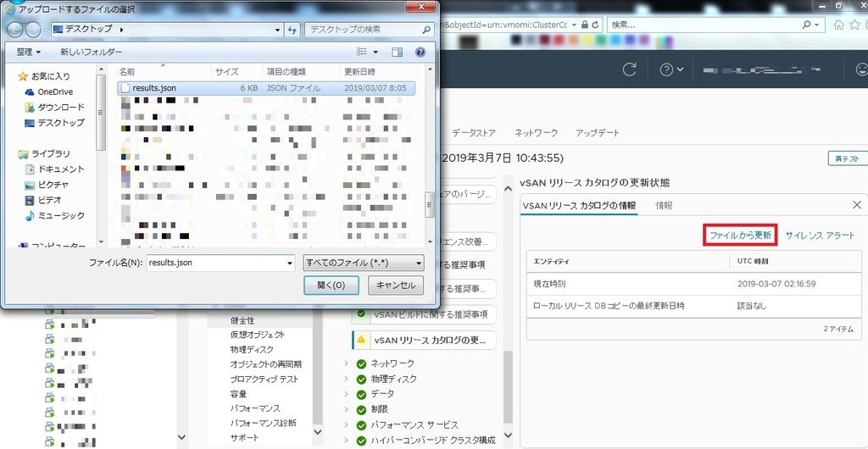This screenshot has width=868, height=449.
Task: Open browser home icon
Action: [x=839, y=25]
